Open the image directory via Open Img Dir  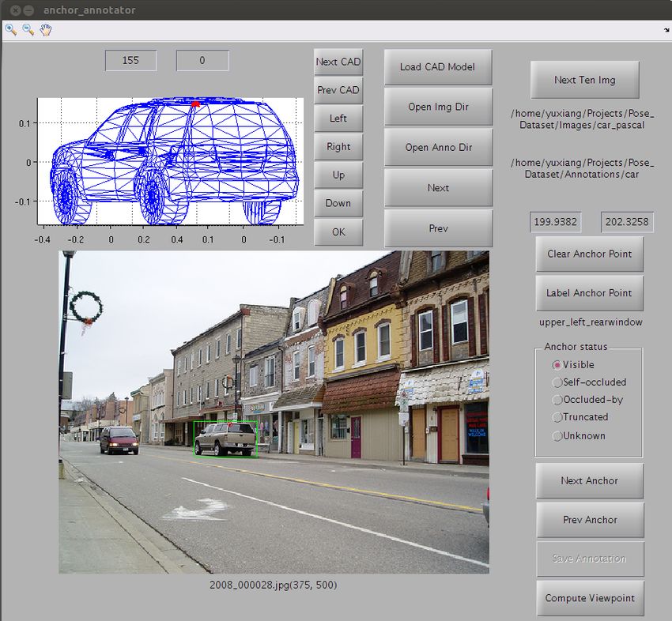tap(438, 107)
